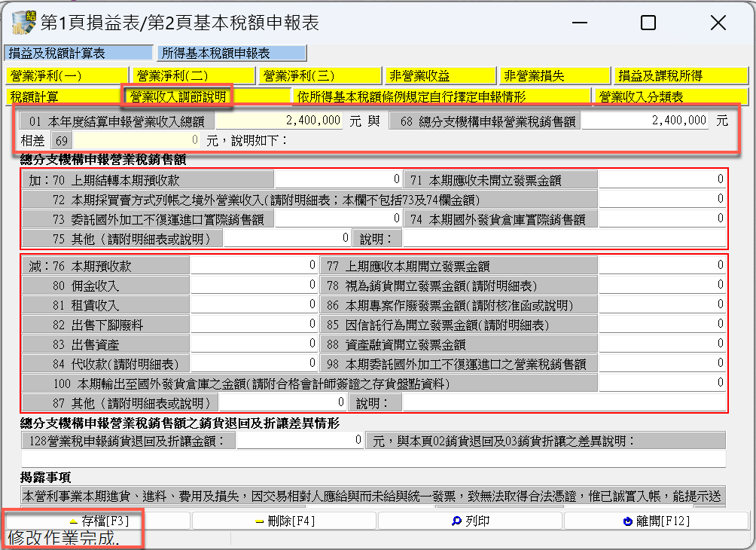Image resolution: width=756 pixels, height=550 pixels.
Task: Focus the 72 境外營業收入 amount field
Action: click(662, 199)
